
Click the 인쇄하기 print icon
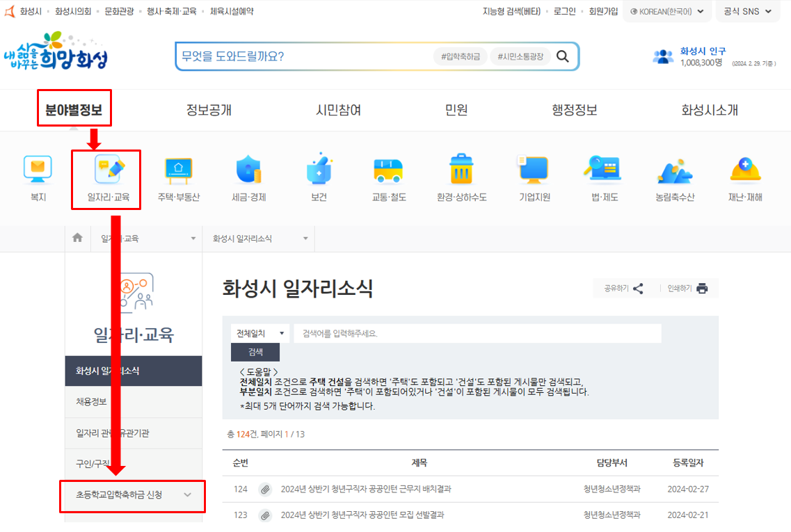tap(703, 288)
